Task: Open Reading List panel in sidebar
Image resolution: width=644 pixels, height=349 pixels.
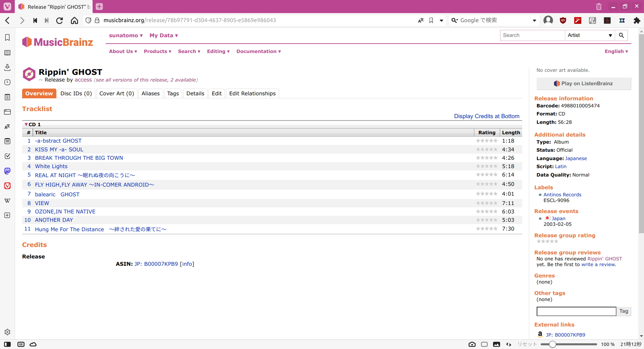Action: tap(7, 53)
